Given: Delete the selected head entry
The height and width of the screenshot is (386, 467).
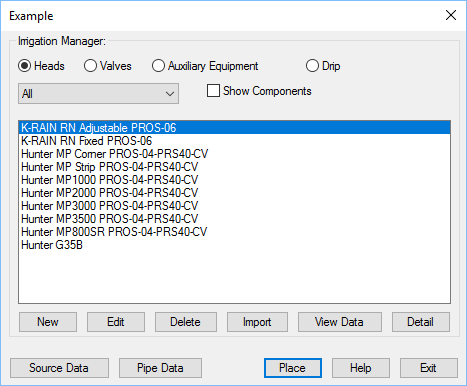Looking at the screenshot, I should click(x=186, y=322).
